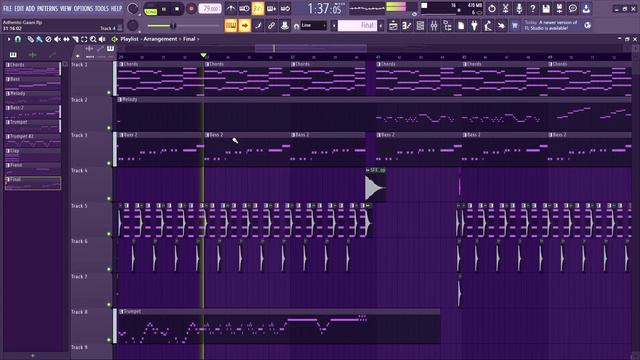The width and height of the screenshot is (640, 360).
Task: Open the project picker page icon
Action: (x=461, y=26)
